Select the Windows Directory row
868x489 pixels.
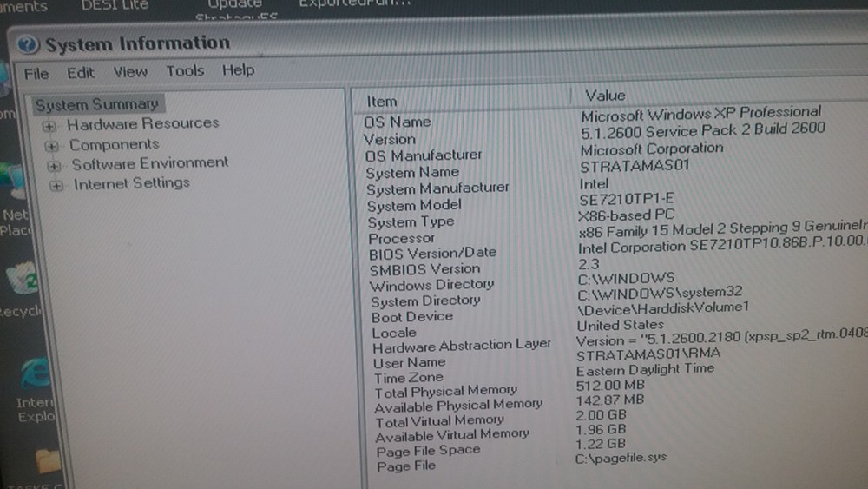point(431,285)
